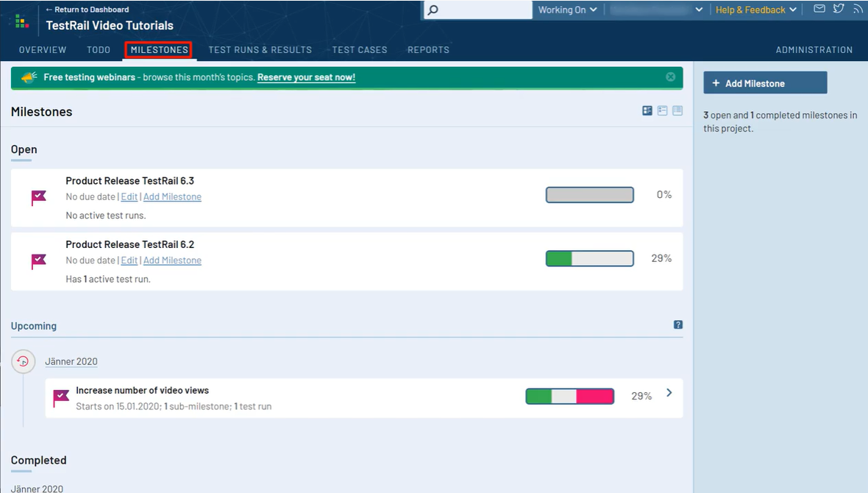Click the Add Milestone button
Screen dimensions: 868x493
tap(765, 82)
